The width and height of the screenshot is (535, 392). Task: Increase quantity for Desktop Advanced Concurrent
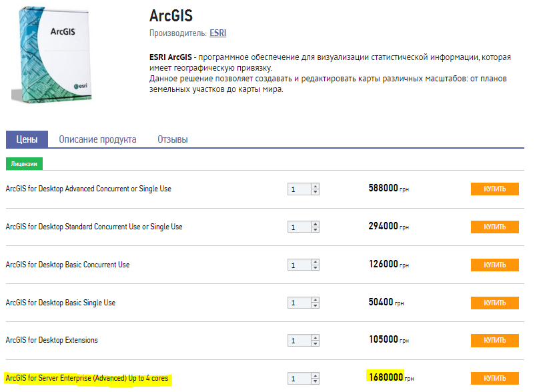point(316,186)
